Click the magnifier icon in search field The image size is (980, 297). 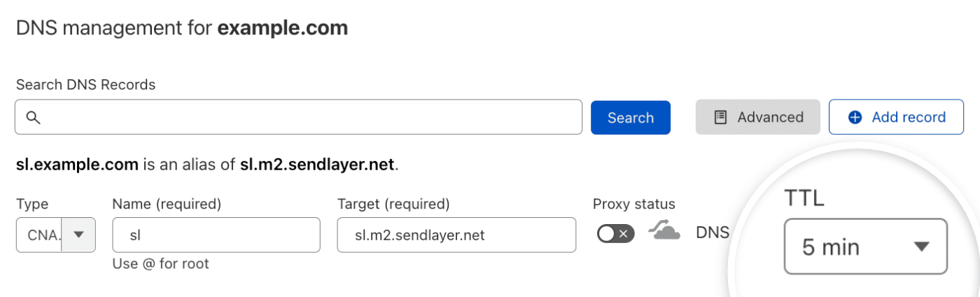[x=33, y=118]
